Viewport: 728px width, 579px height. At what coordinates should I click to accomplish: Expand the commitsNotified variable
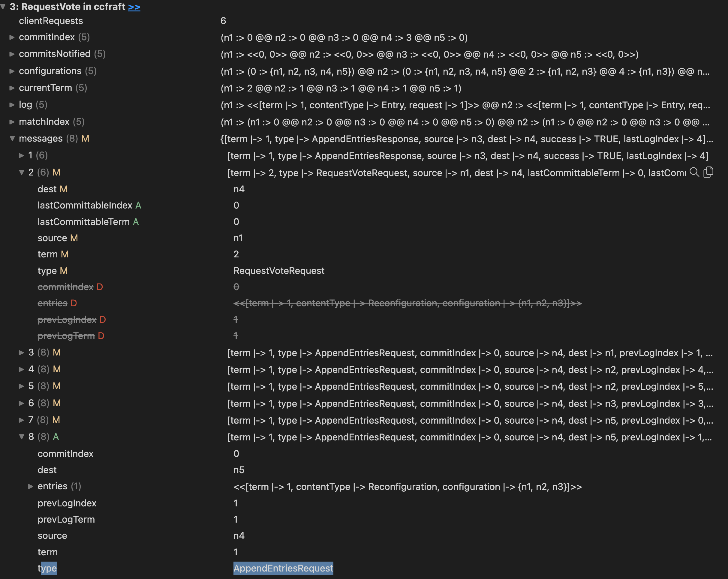[x=12, y=54]
